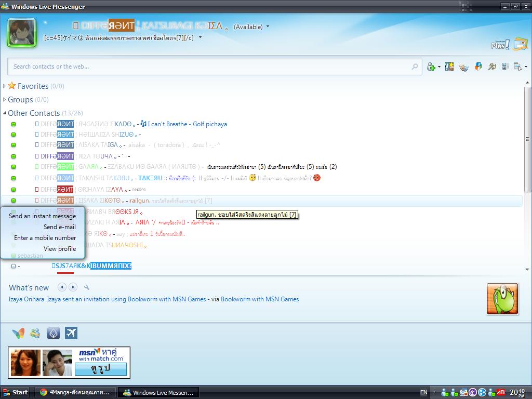532x399 pixels.
Task: Click the purple BitTorrent tray icon
Action: (x=473, y=393)
